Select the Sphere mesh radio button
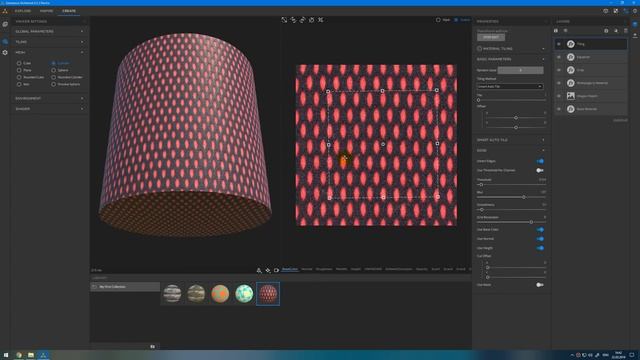640x360 pixels. pyautogui.click(x=53, y=70)
